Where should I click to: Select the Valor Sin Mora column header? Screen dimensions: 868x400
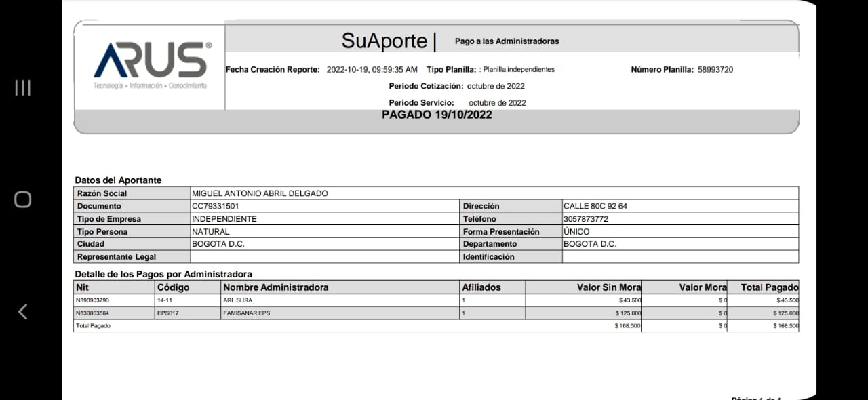[608, 287]
